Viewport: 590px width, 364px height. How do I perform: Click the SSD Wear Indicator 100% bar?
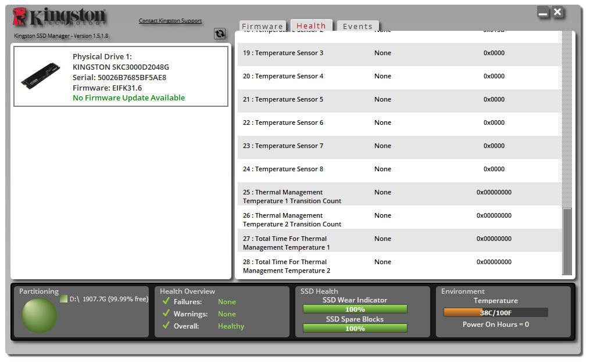[x=355, y=309]
